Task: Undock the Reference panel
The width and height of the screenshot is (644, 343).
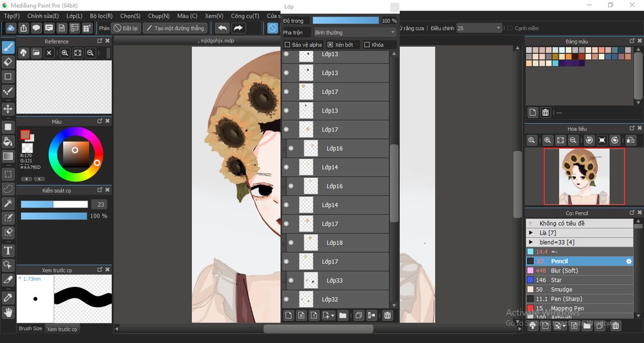Action: coord(100,41)
